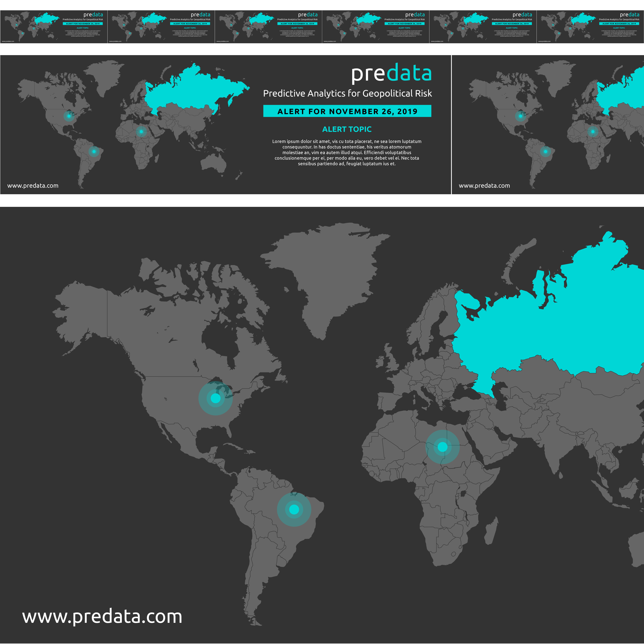
Task: Select the fourth banner thumbnail in the top row
Action: click(376, 27)
